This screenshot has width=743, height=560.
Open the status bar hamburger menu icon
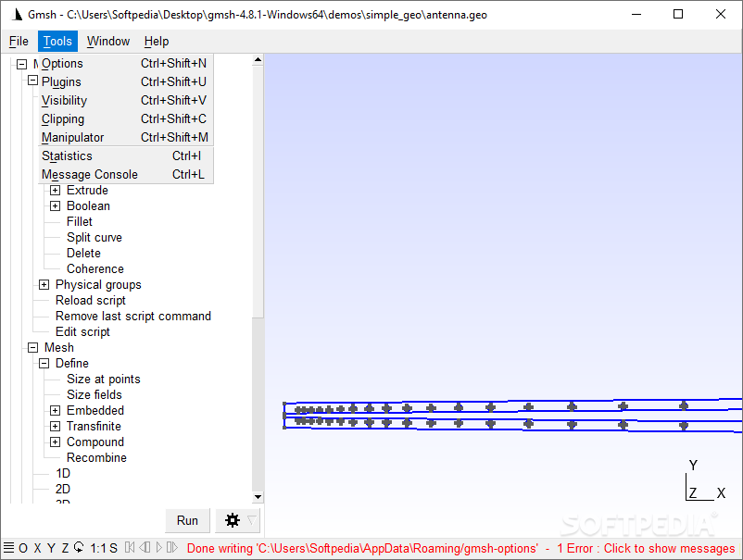coord(8,548)
